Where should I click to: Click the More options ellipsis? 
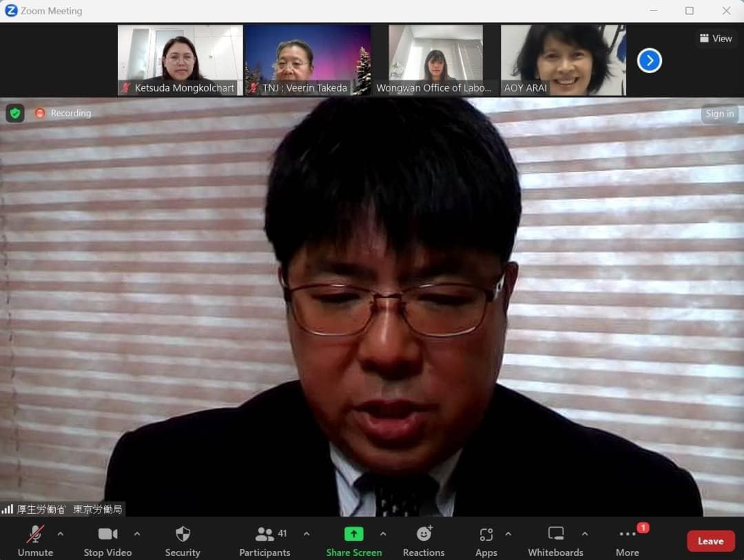coord(627,535)
